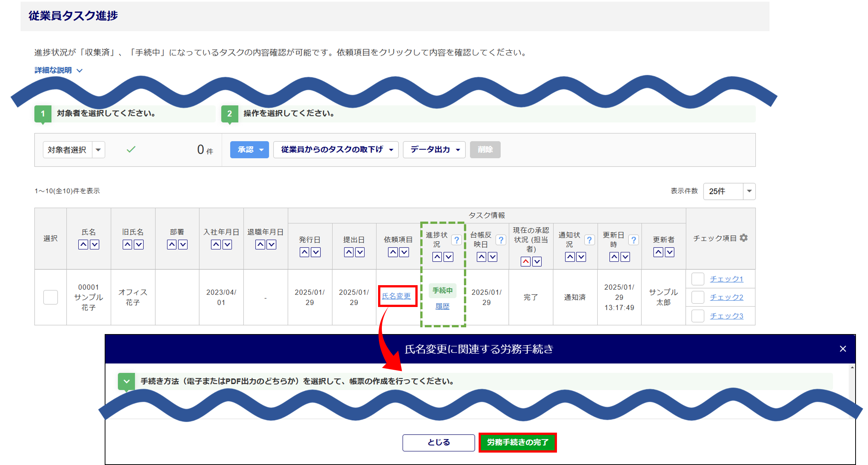Click help icon beside 台帳反映日 header
This screenshot has width=868, height=465.
[501, 240]
